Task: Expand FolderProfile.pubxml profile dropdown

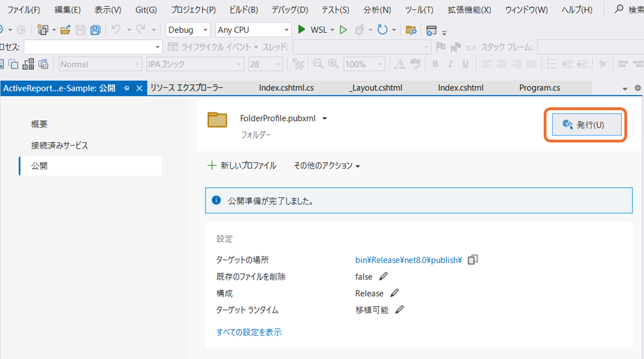Action: 325,118
